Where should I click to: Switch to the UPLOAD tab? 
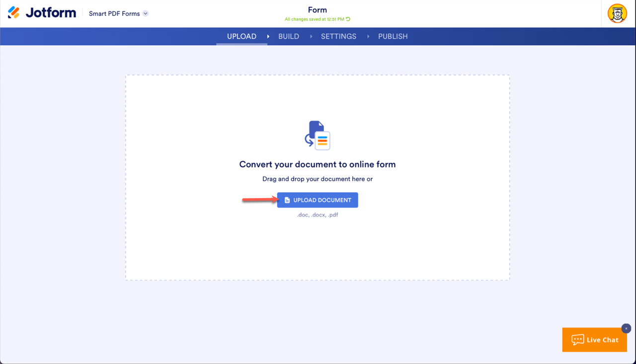pyautogui.click(x=241, y=36)
